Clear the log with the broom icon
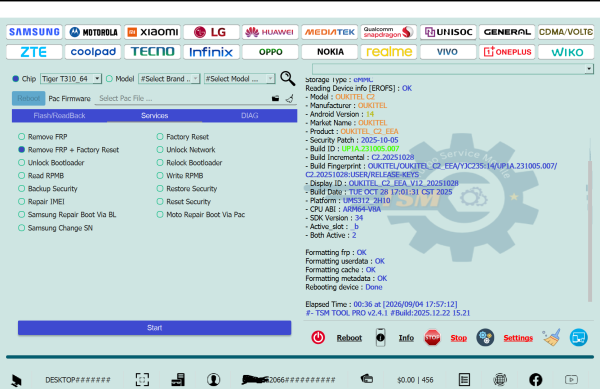This screenshot has width=600, height=389. tap(551, 337)
